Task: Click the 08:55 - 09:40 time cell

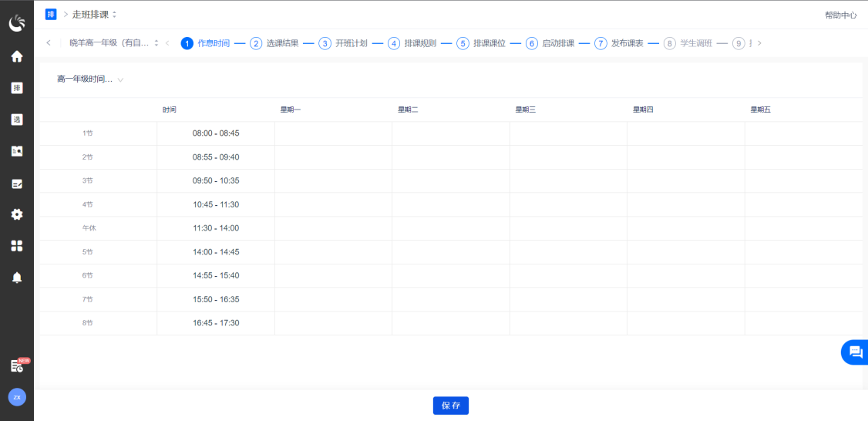Action: (x=216, y=157)
